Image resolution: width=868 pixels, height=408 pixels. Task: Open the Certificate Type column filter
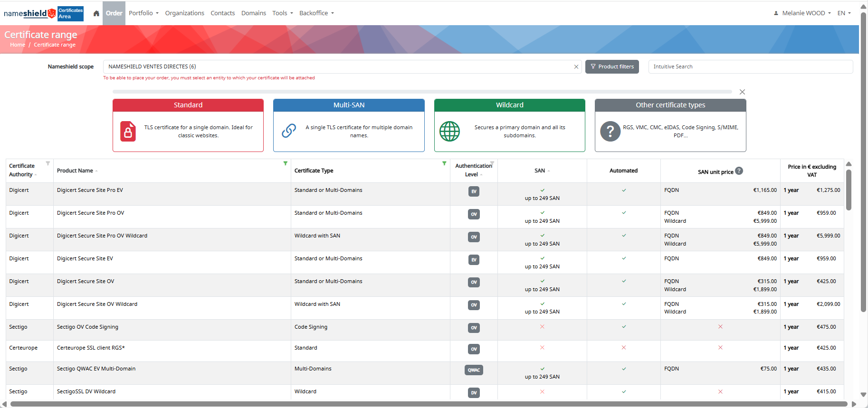click(444, 163)
